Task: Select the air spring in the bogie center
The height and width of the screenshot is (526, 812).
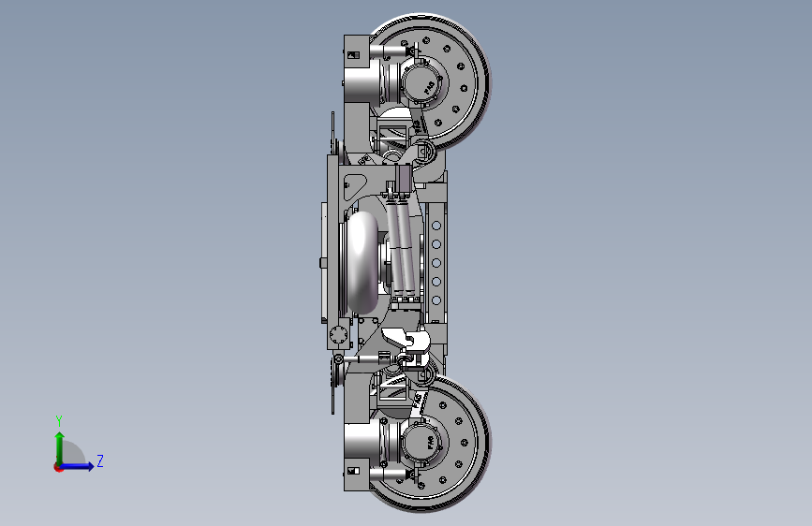Action: coord(362,262)
